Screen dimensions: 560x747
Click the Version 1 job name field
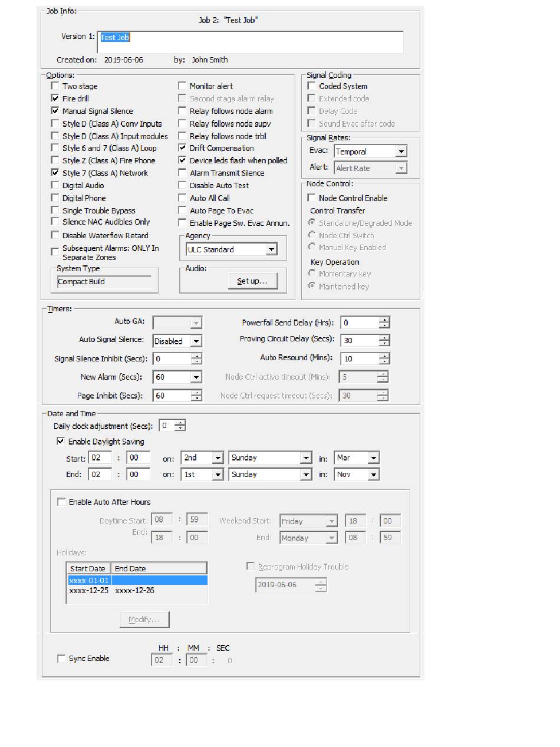(x=250, y=41)
